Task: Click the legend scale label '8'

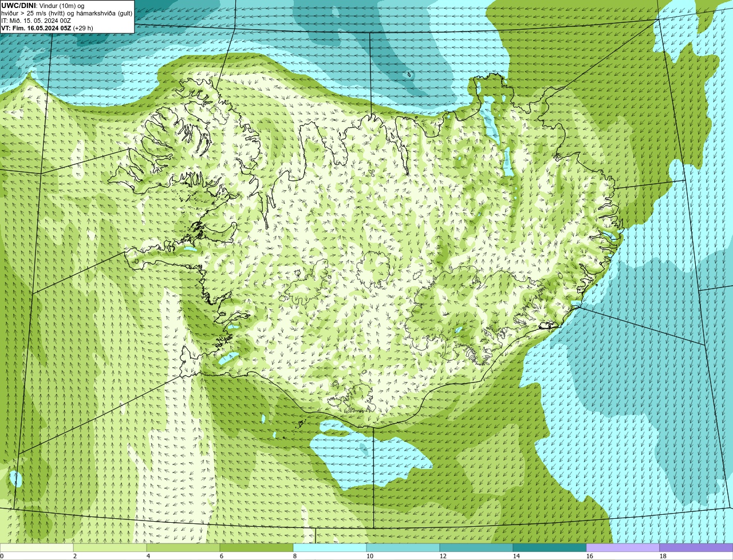Action: (x=295, y=556)
